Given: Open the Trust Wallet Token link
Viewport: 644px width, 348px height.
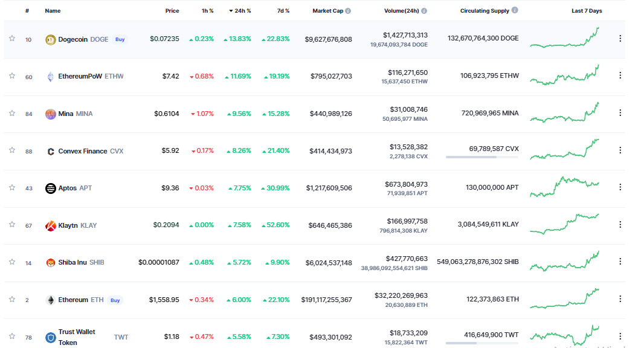Looking at the screenshot, I should click(77, 337).
